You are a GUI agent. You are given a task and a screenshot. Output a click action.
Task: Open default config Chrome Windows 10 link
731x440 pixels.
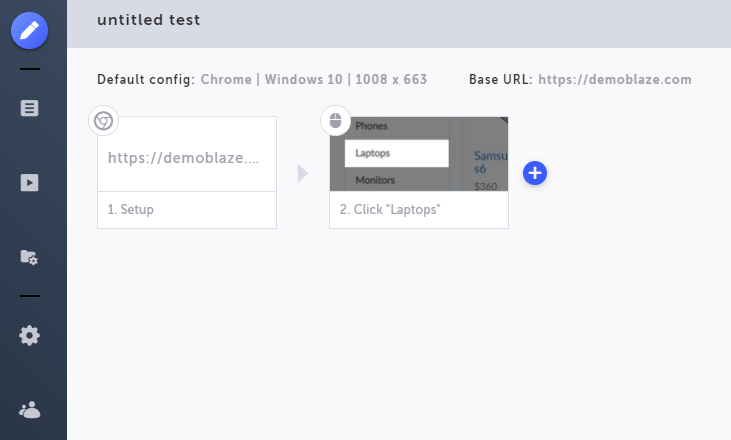pos(314,80)
